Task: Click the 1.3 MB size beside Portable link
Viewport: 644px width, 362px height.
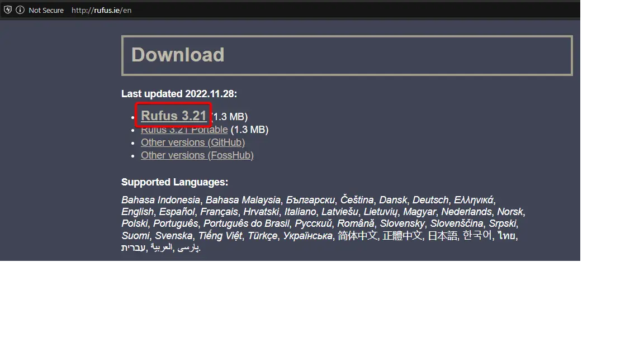Action: [x=249, y=130]
